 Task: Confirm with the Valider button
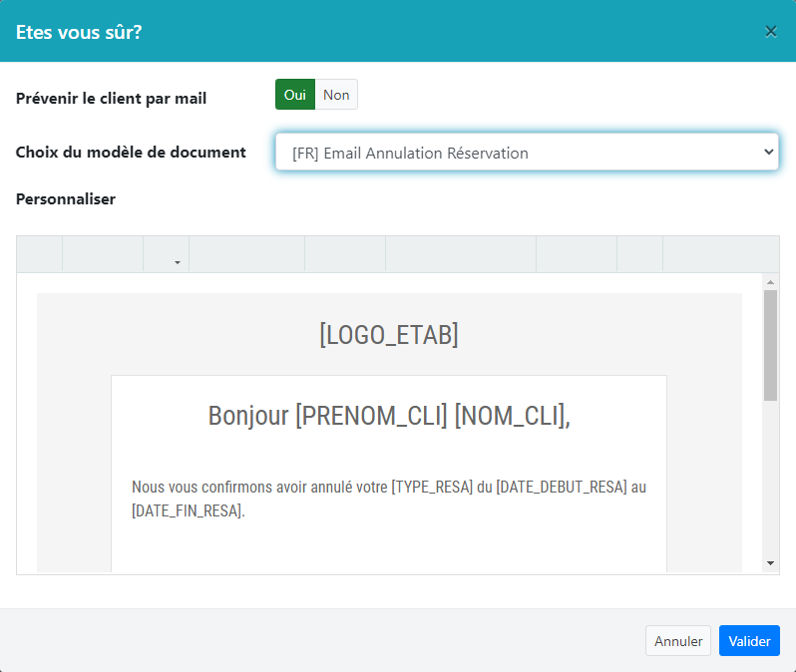(x=749, y=641)
